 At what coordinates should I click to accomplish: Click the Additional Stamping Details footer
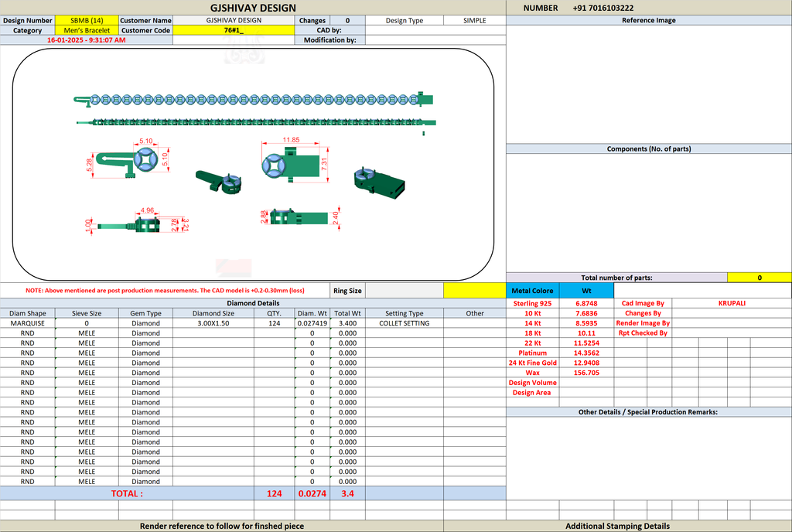[618, 526]
